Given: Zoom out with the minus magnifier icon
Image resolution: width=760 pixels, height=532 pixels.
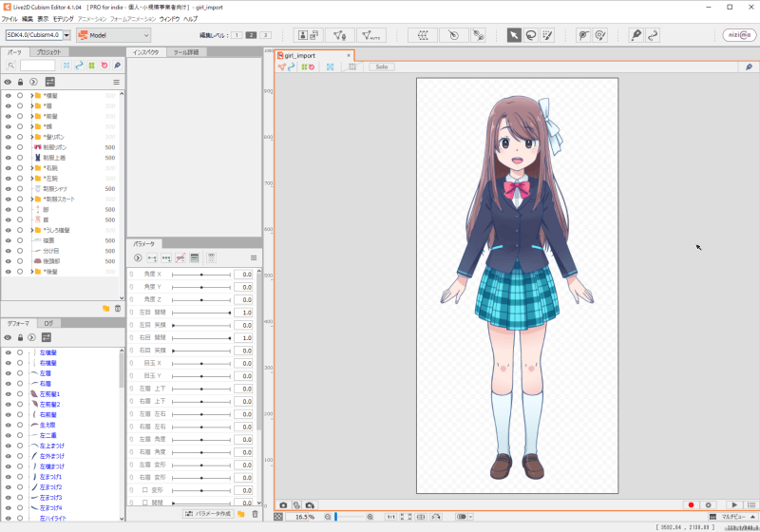Looking at the screenshot, I should (328, 517).
